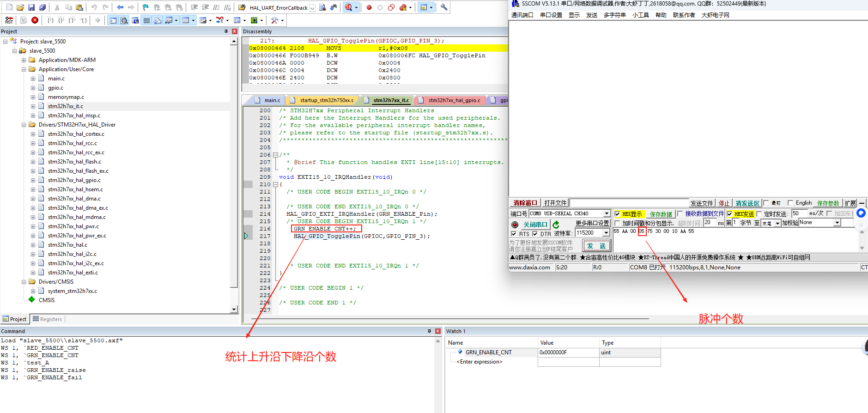Toggle the command window icon
The image size is (868, 413).
point(113,20)
